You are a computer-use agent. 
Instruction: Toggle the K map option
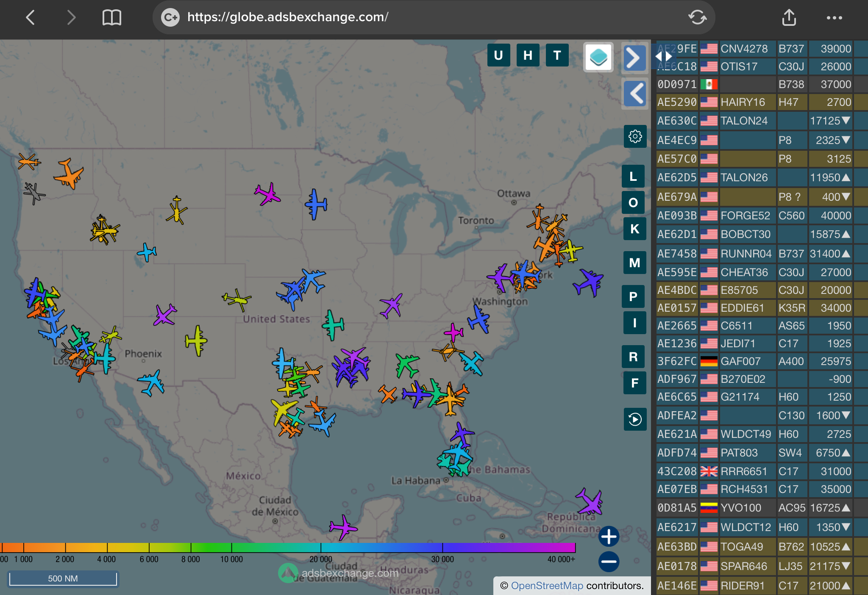(634, 229)
